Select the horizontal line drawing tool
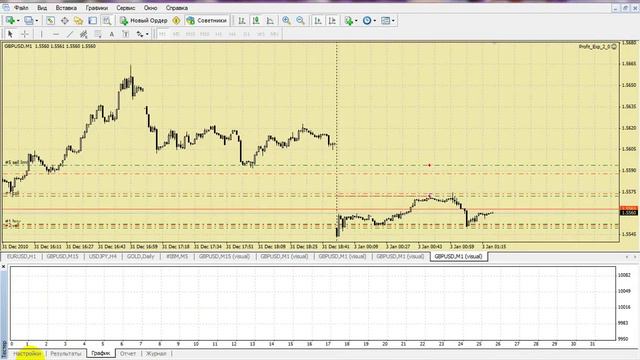The image size is (640, 360). [x=56, y=34]
